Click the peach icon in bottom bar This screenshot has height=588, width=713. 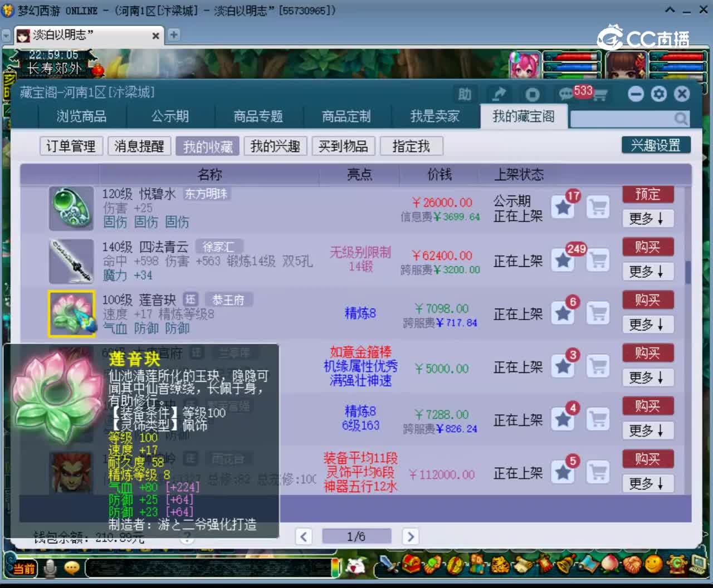tap(609, 563)
